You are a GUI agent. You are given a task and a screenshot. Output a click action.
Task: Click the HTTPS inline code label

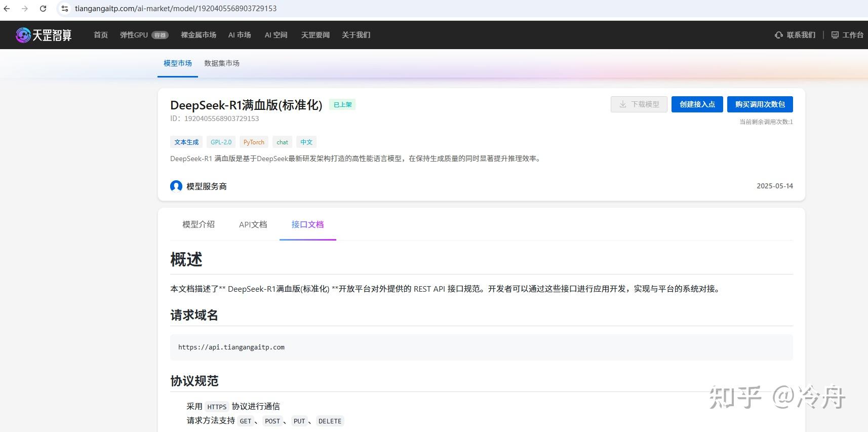217,407
